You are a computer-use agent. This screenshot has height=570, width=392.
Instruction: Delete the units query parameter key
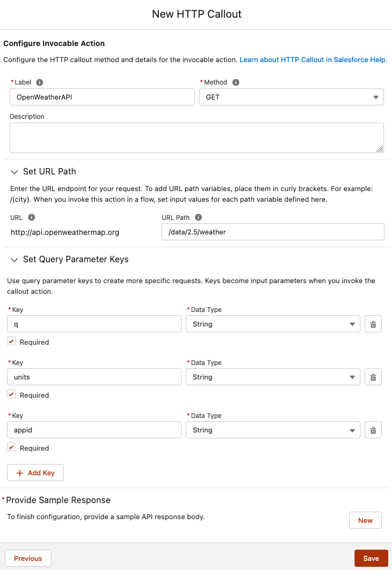(373, 377)
